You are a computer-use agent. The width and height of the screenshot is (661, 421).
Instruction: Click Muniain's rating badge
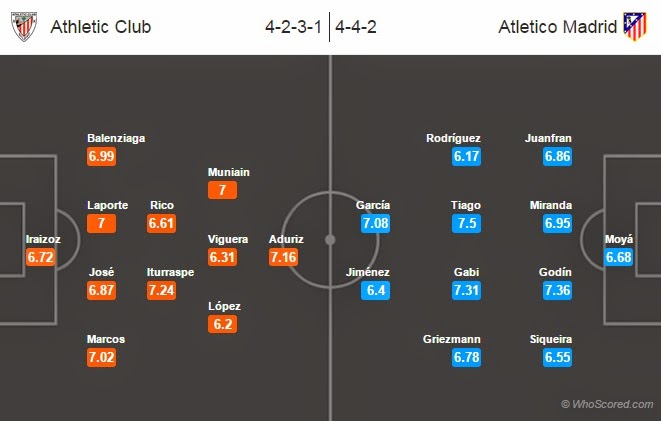[222, 189]
